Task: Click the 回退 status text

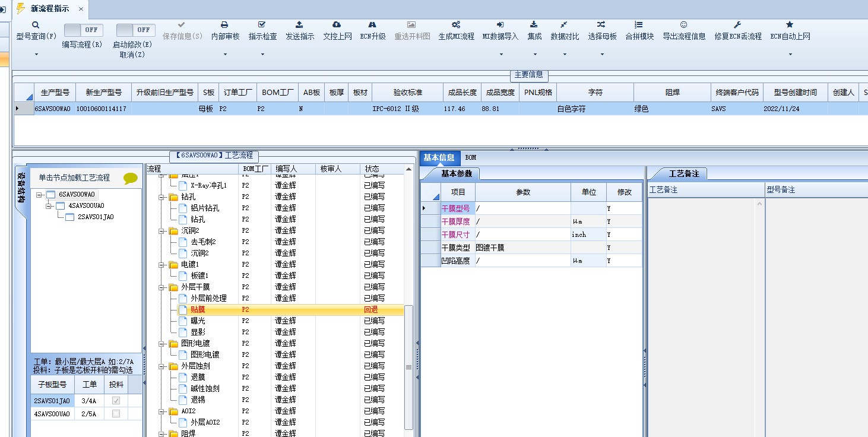Action: (x=370, y=309)
